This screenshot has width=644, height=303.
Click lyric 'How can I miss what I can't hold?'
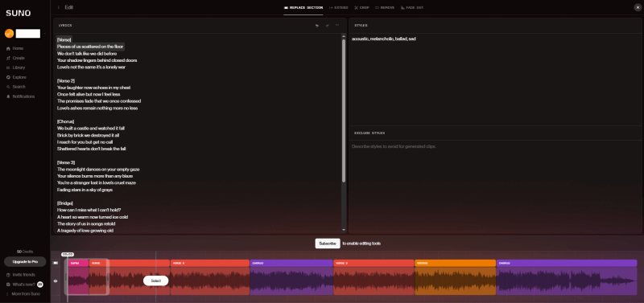coord(89,210)
